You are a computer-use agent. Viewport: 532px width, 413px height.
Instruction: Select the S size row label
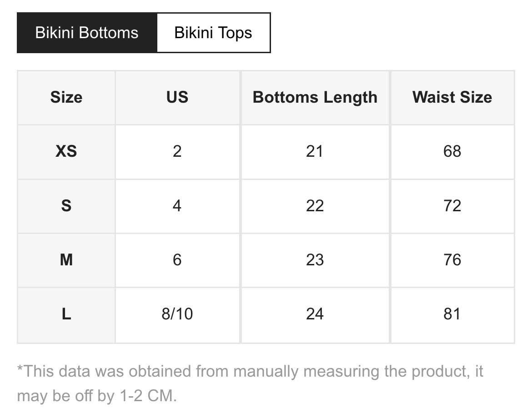point(66,206)
